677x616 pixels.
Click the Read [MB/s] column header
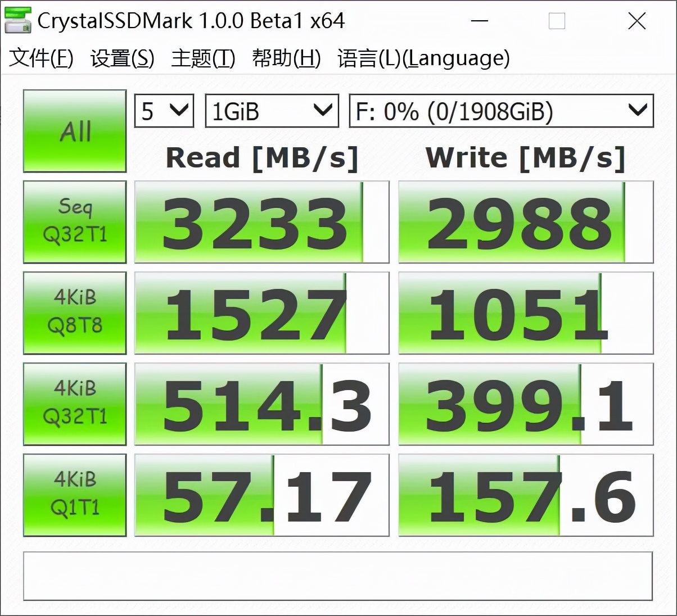(x=262, y=158)
